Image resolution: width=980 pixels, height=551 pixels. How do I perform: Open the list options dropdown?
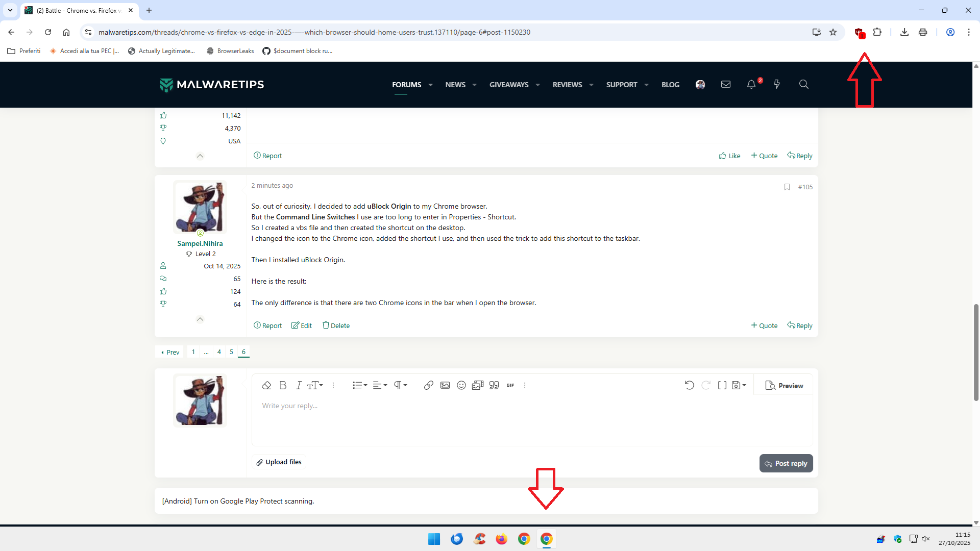[360, 385]
